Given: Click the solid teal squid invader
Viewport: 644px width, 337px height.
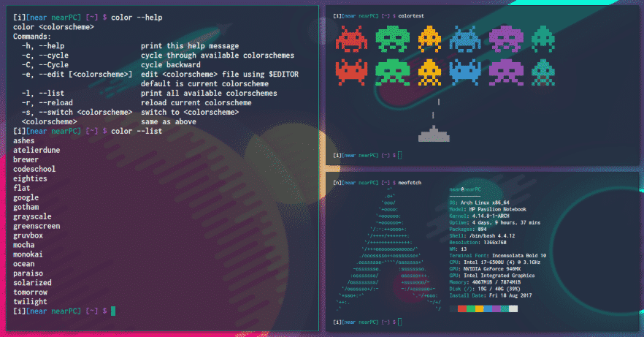Looking at the screenshot, I should click(x=543, y=72).
